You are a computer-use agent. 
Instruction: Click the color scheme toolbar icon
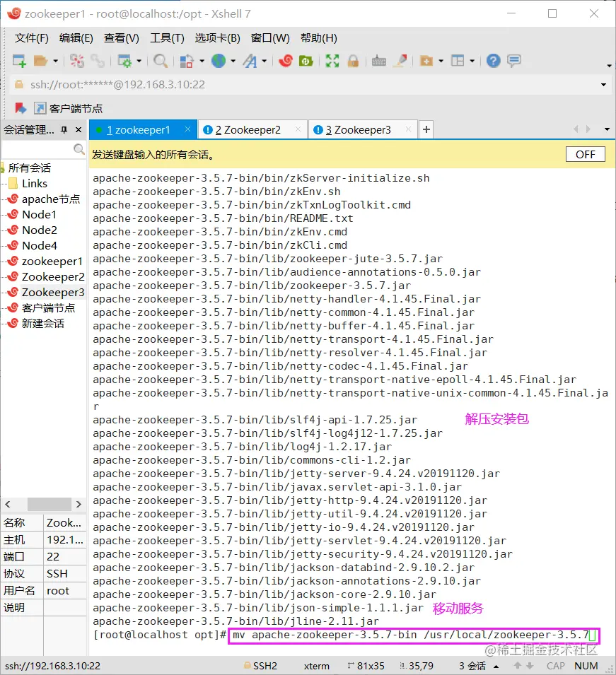coord(186,61)
